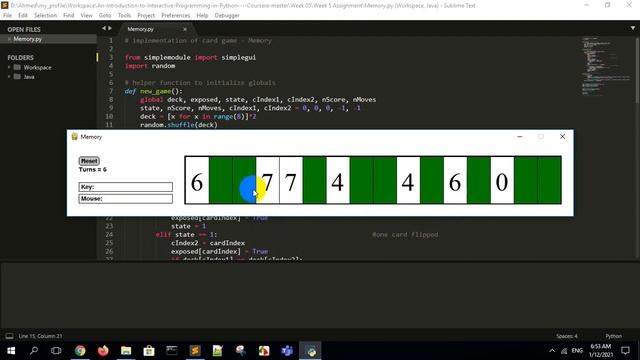Click the editor vertical scrollbar
This screenshot has height=360, width=640.
coord(637,70)
